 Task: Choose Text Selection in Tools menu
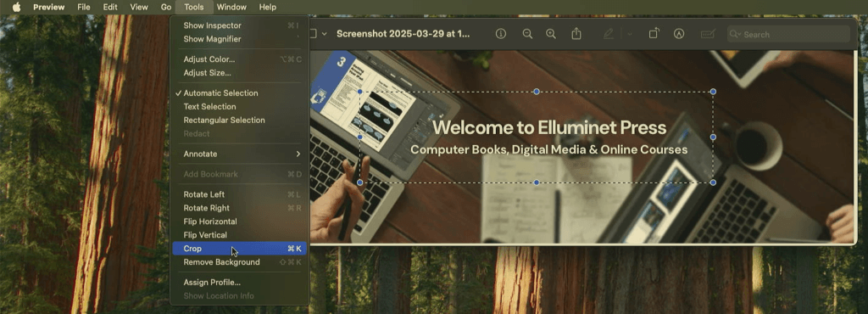239,106
